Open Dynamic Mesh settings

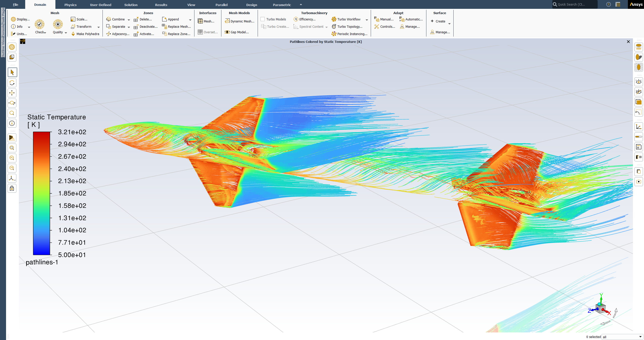[x=240, y=21]
